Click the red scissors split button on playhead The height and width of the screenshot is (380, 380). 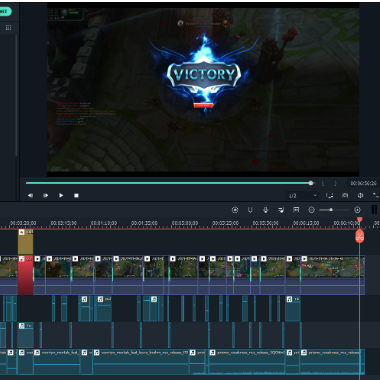[360, 236]
